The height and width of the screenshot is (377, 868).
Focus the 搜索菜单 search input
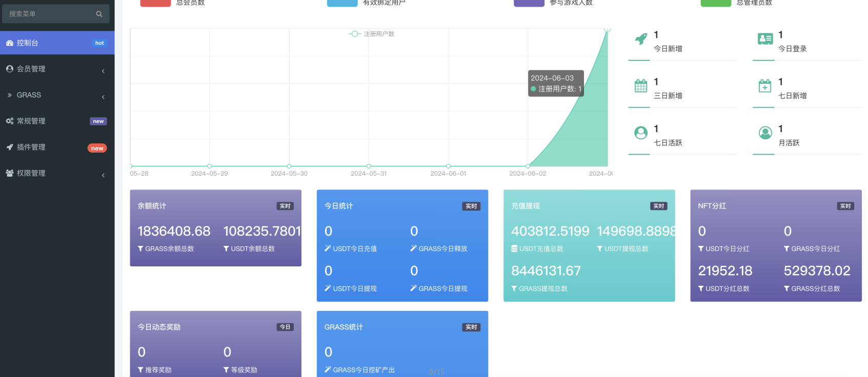click(49, 14)
